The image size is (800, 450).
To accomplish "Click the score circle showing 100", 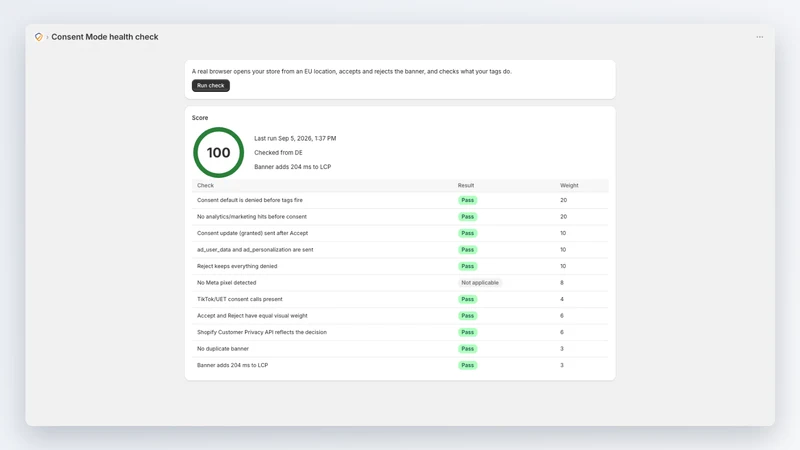I will (x=218, y=152).
